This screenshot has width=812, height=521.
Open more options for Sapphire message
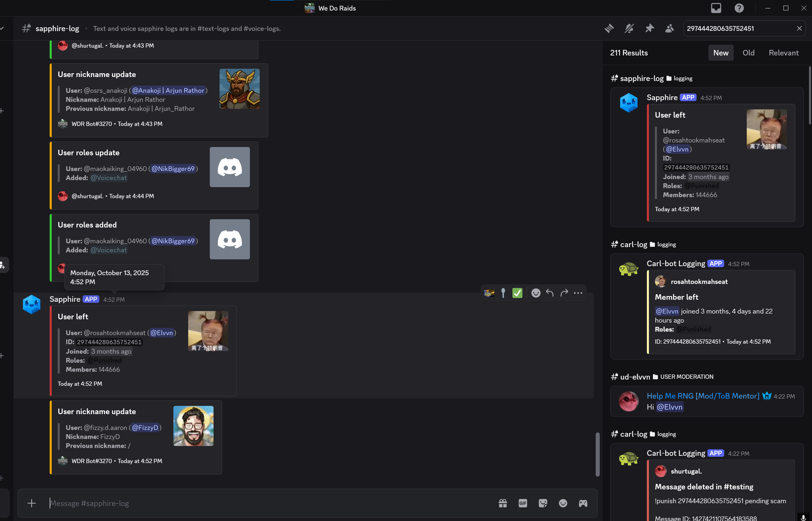point(578,293)
